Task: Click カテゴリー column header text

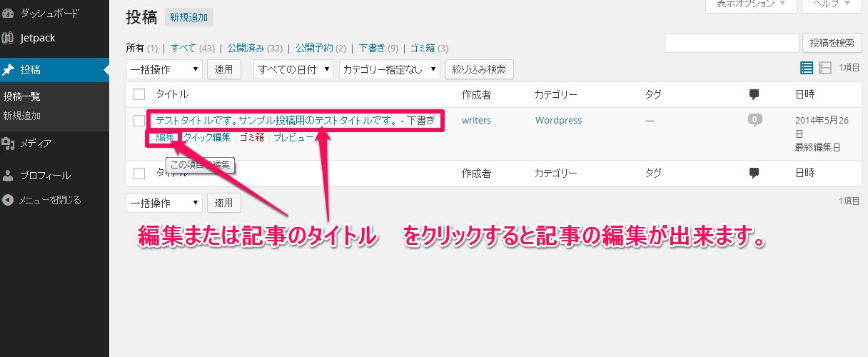Action: click(556, 94)
